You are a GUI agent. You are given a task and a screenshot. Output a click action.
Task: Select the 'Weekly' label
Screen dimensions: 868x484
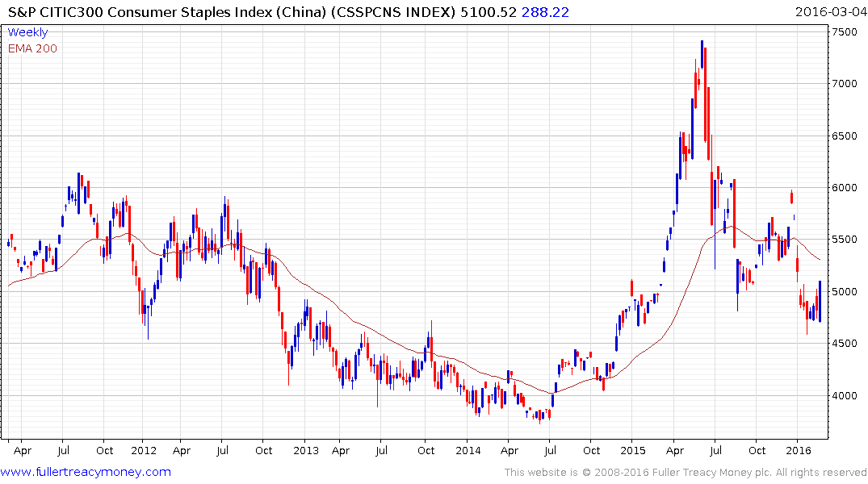tap(27, 32)
